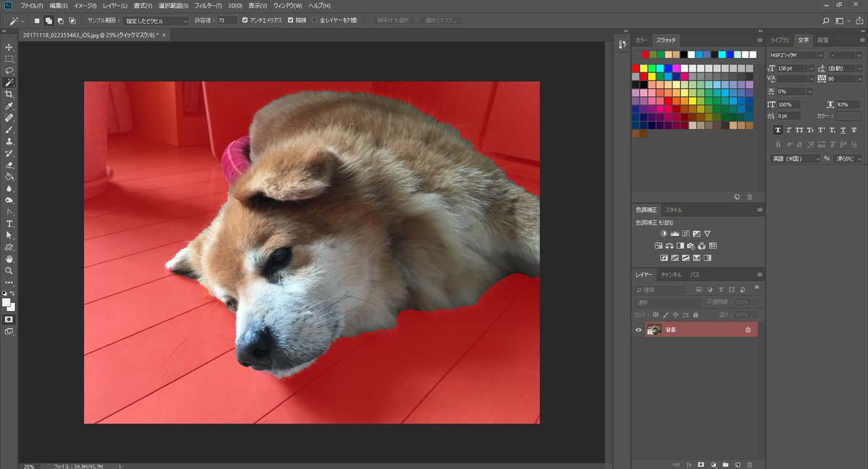
Task: Open the ファイル(F) menu
Action: 32,6
